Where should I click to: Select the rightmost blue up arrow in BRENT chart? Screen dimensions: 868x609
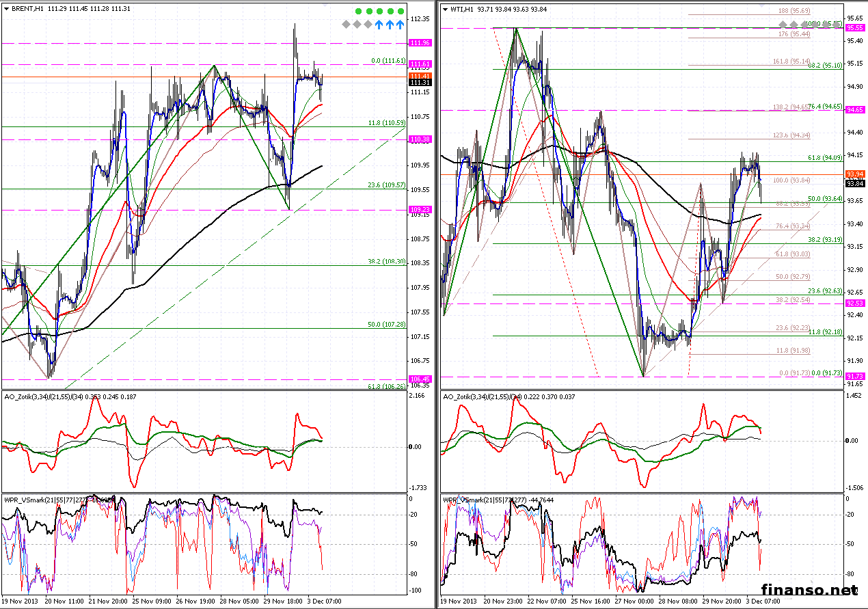tap(401, 24)
